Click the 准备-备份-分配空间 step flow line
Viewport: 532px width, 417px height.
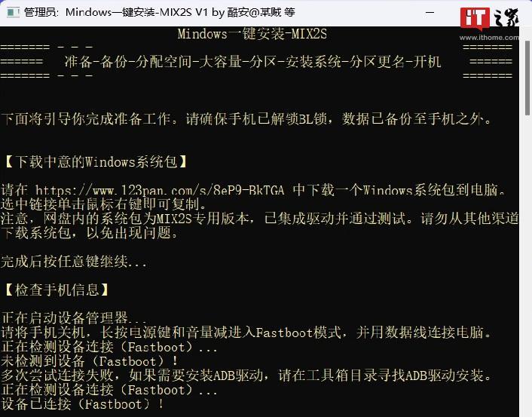252,62
